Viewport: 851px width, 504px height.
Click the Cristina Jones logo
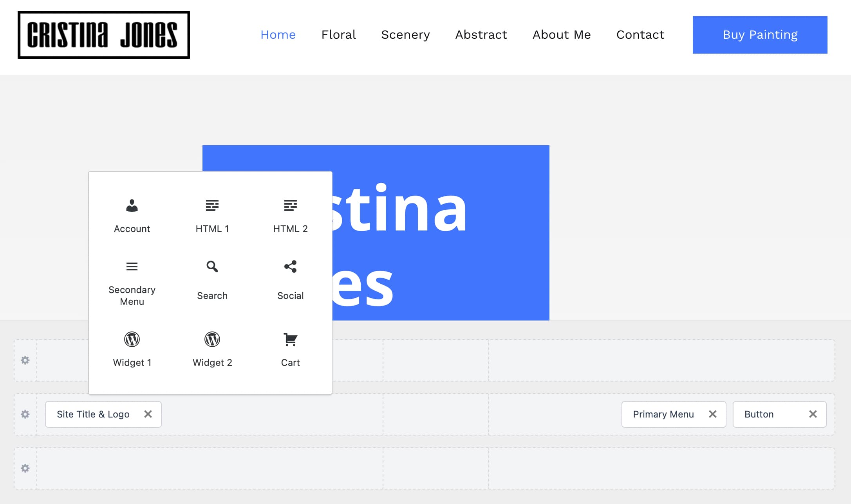click(x=104, y=35)
